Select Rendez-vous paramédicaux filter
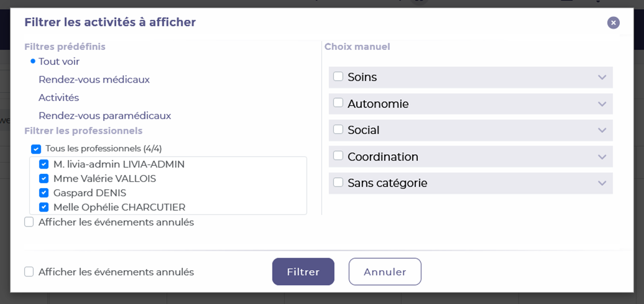Screen dimensions: 644x304 (104, 116)
